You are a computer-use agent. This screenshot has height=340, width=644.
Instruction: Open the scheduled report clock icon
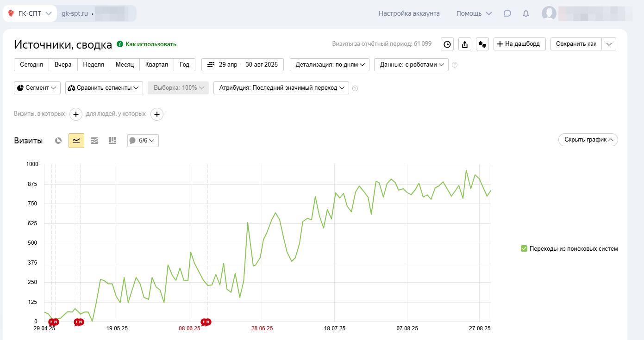pyautogui.click(x=447, y=44)
